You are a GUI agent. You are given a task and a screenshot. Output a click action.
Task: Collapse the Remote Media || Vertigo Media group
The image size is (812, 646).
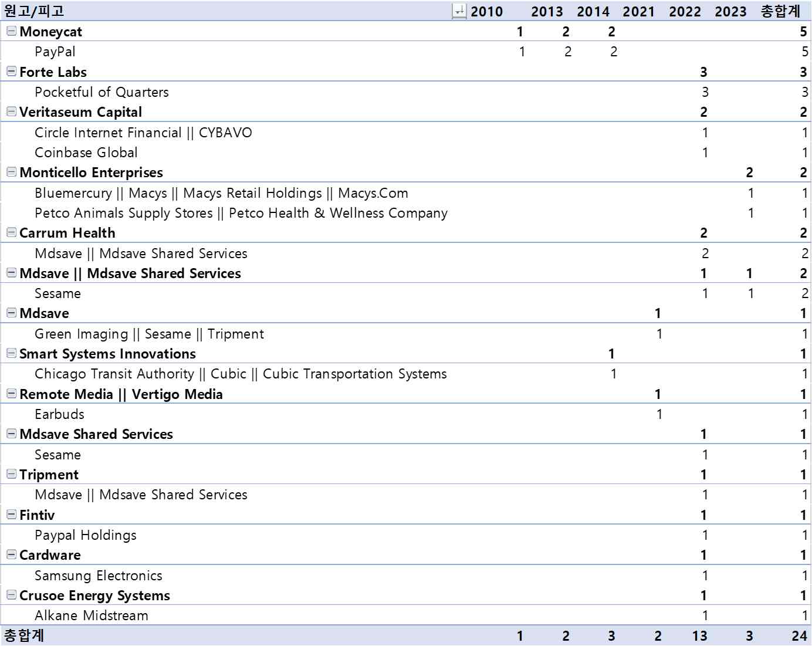click(11, 394)
